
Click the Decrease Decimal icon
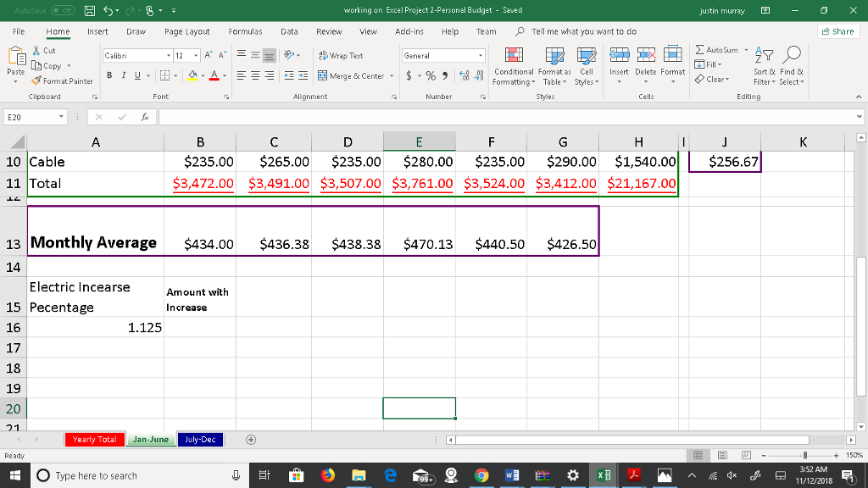click(479, 75)
